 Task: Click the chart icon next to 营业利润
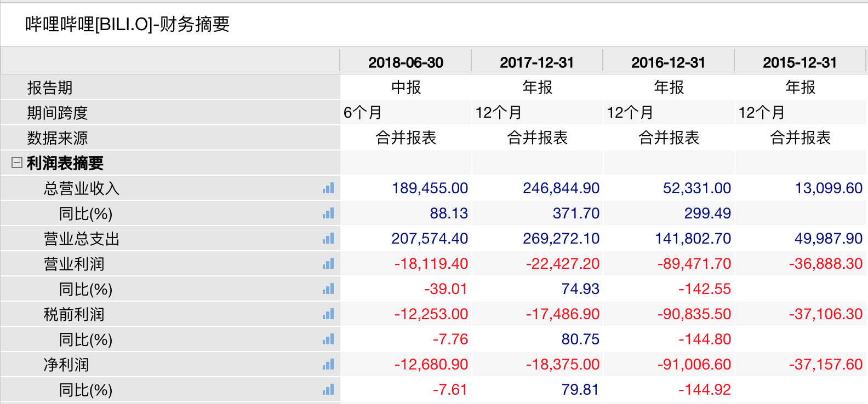(x=328, y=264)
